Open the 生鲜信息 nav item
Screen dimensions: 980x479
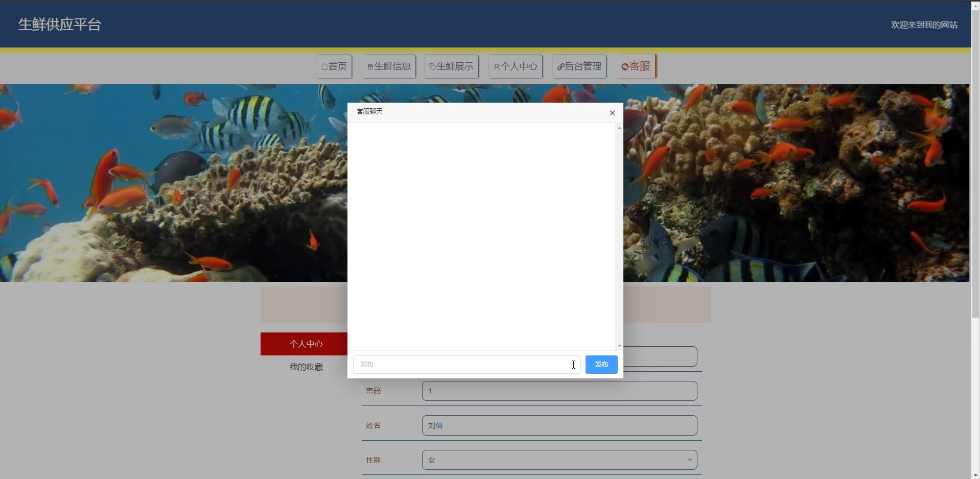tap(389, 66)
